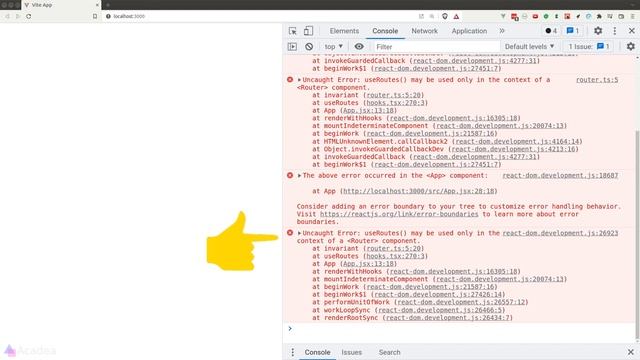Open react-dom.development.js:18687 source link
The width and height of the screenshot is (640, 360).
[x=560, y=176]
